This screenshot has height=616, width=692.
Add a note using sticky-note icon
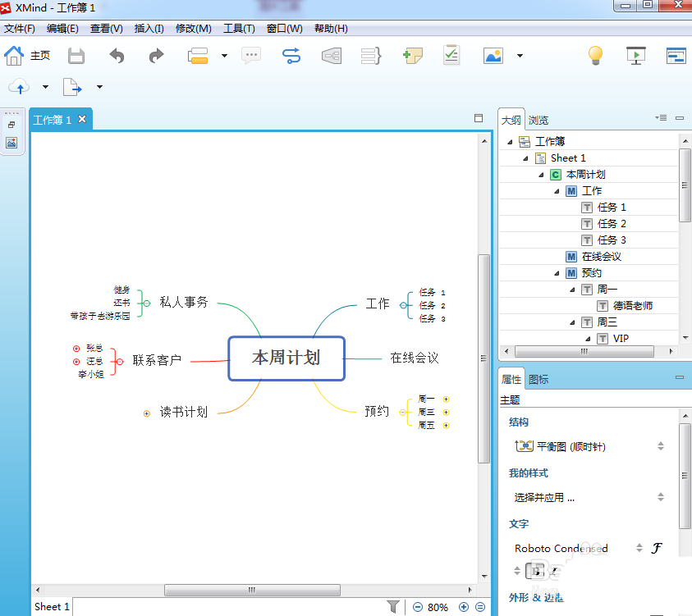412,56
